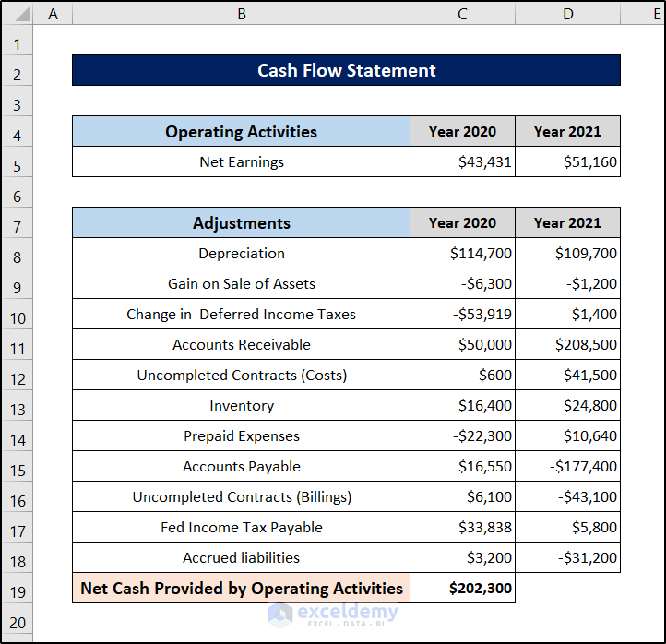Select the $6,100 cell

462,496
